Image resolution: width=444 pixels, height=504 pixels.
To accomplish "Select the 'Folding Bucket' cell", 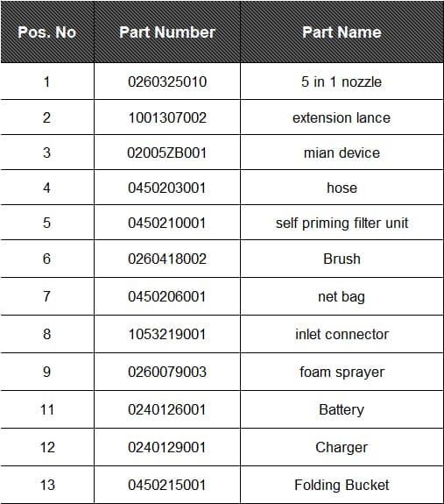I will point(342,485).
